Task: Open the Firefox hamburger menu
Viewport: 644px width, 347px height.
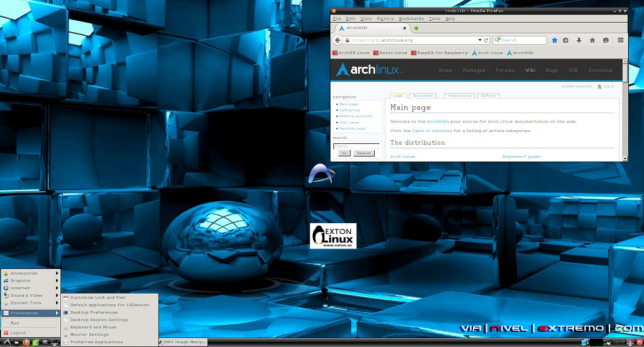Action: coord(621,40)
